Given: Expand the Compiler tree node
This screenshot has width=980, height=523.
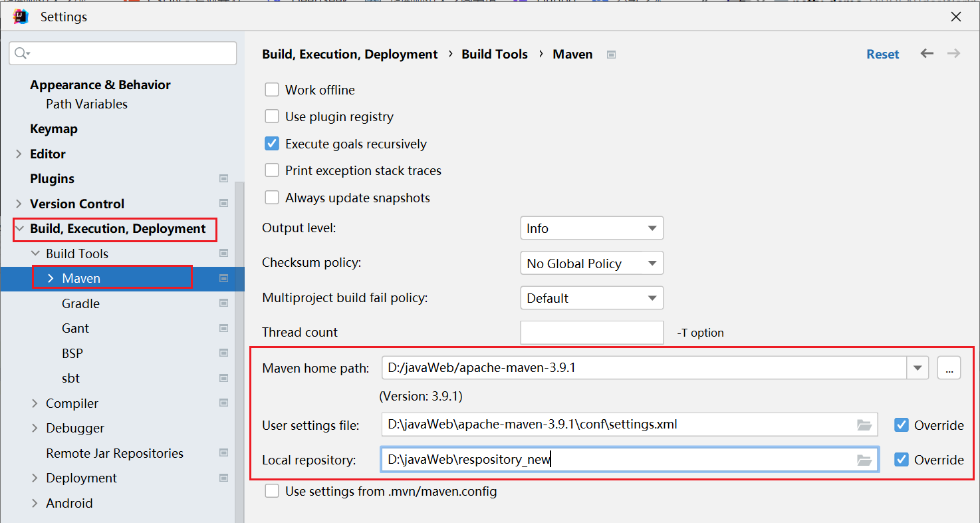Looking at the screenshot, I should point(35,403).
